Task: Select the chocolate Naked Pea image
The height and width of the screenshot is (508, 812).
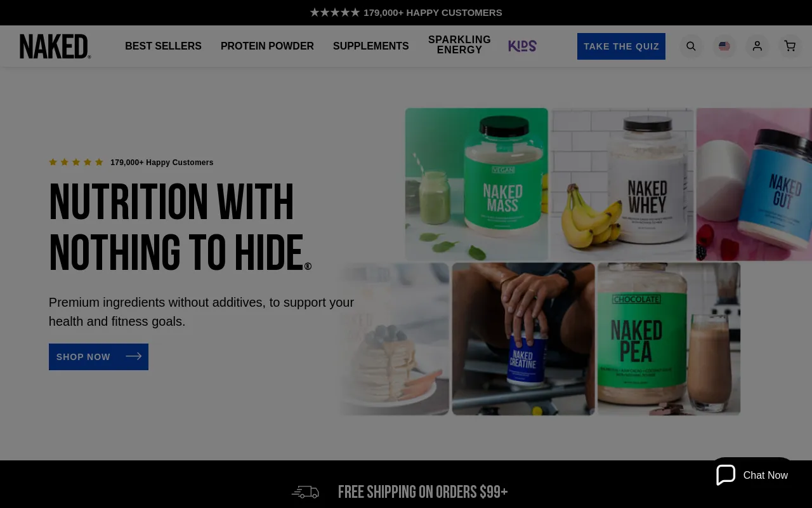Action: point(669,339)
